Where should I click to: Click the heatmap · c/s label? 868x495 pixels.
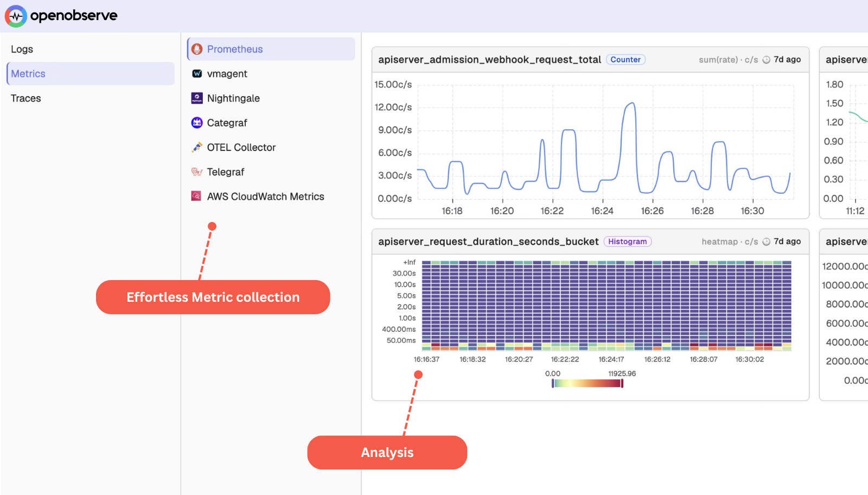click(730, 242)
